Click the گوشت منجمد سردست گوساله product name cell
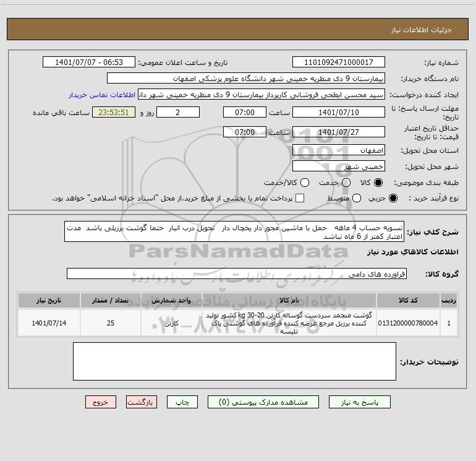476x461 pixels. pos(289,323)
